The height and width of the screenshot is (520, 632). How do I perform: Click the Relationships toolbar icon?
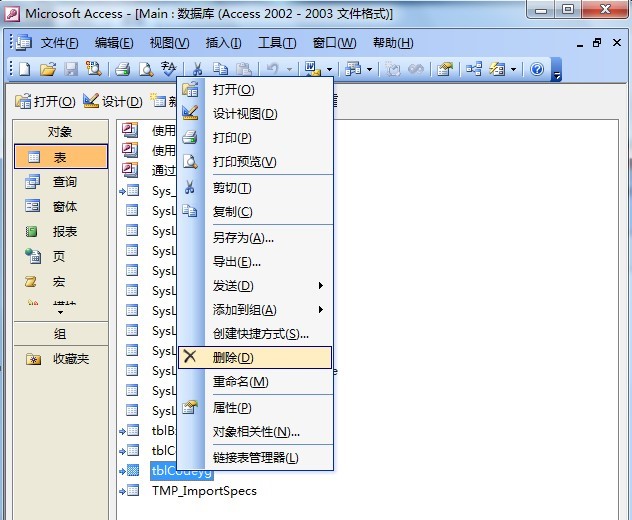tap(474, 69)
